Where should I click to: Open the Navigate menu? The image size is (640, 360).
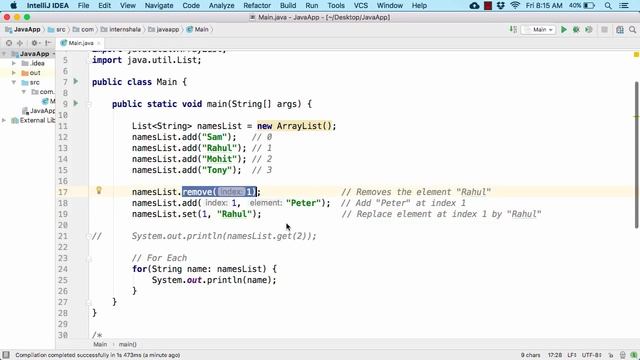coord(159,6)
